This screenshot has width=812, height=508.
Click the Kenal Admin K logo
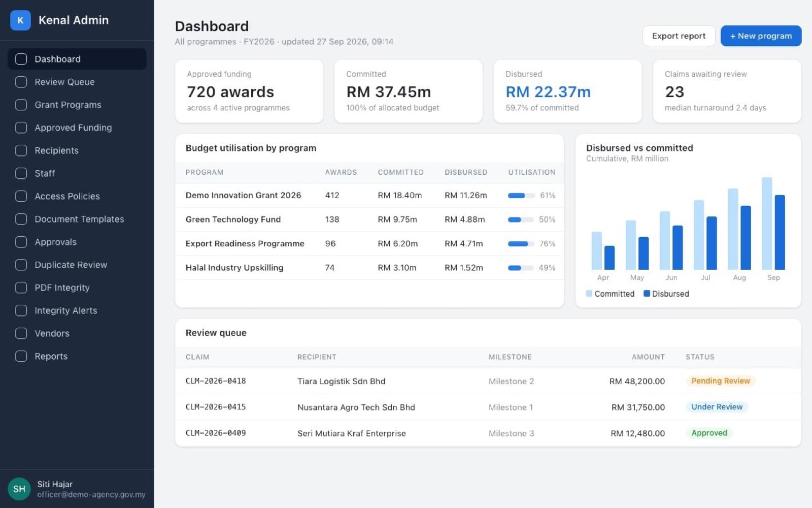(20, 20)
